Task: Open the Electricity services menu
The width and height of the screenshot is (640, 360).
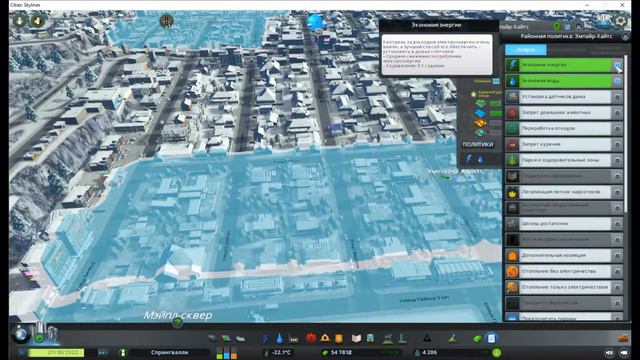Action: [x=266, y=338]
